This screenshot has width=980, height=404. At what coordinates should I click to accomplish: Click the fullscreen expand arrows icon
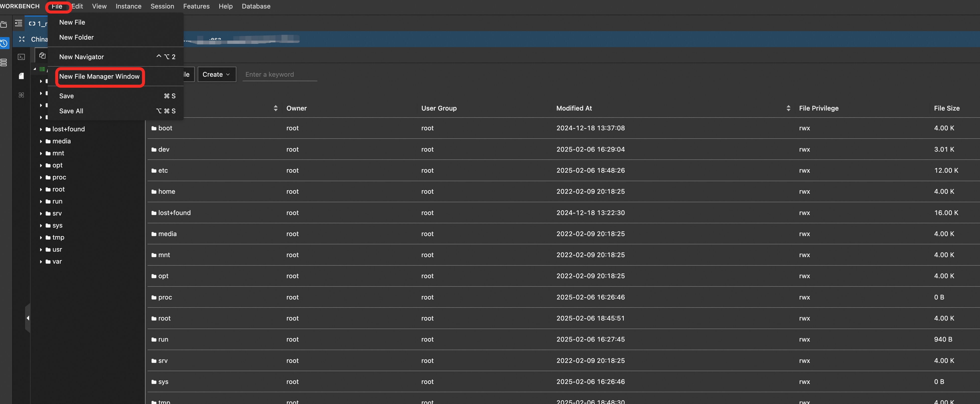click(x=22, y=39)
